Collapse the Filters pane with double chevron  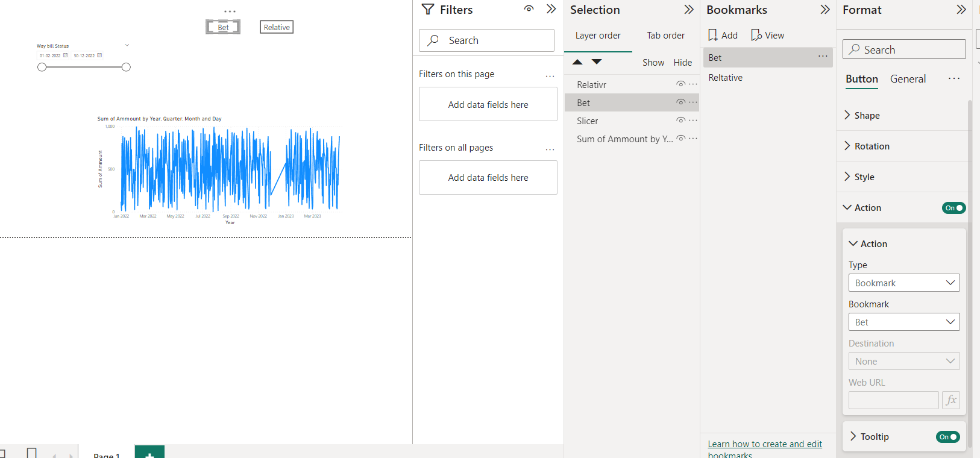[x=551, y=9]
